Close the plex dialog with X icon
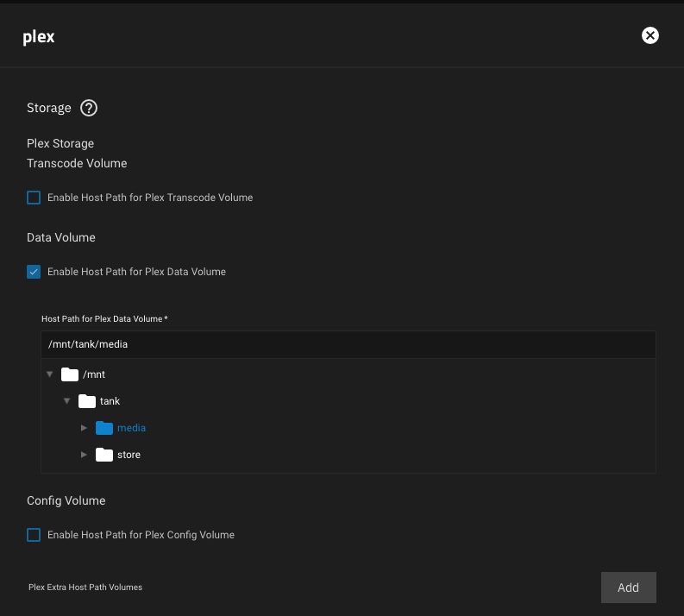The image size is (684, 616). (x=650, y=35)
